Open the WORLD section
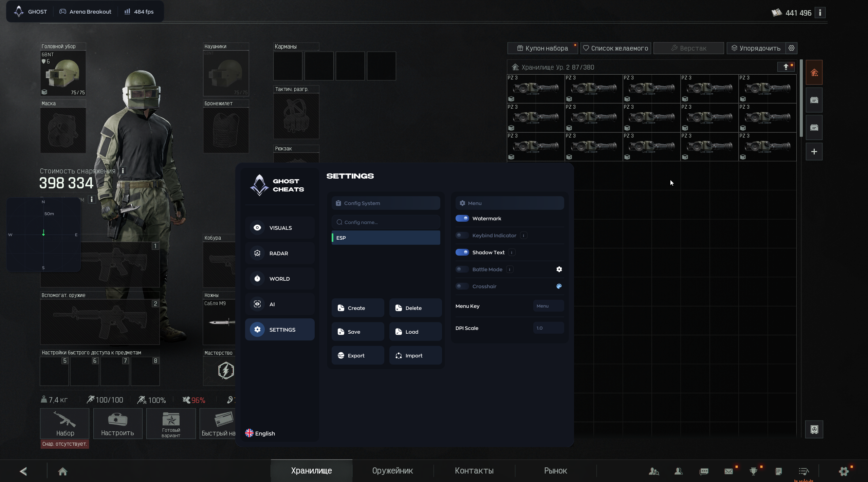868x482 pixels. 280,279
